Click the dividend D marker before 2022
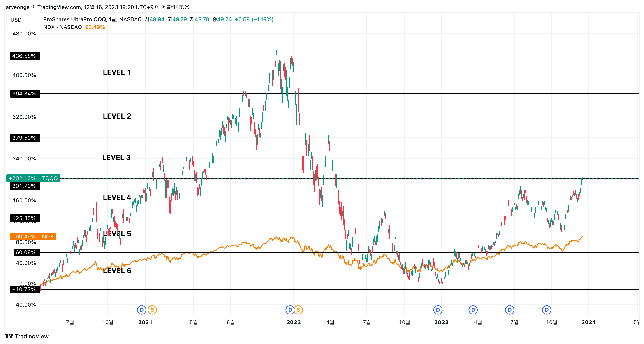The image size is (644, 344). click(290, 310)
